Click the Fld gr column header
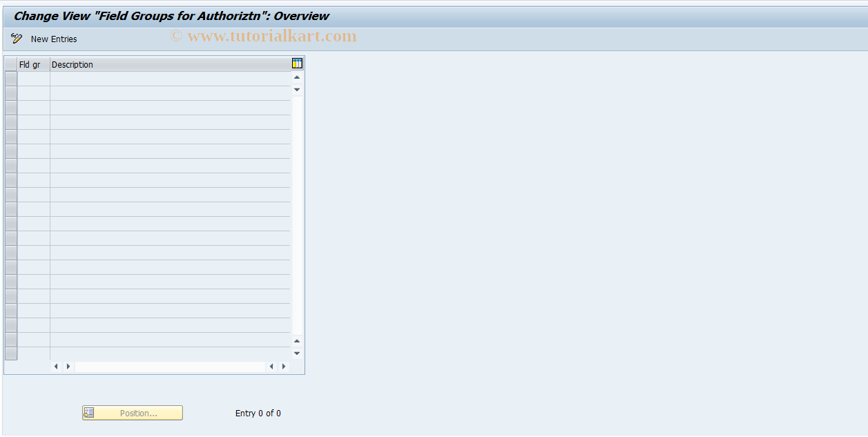 point(33,64)
